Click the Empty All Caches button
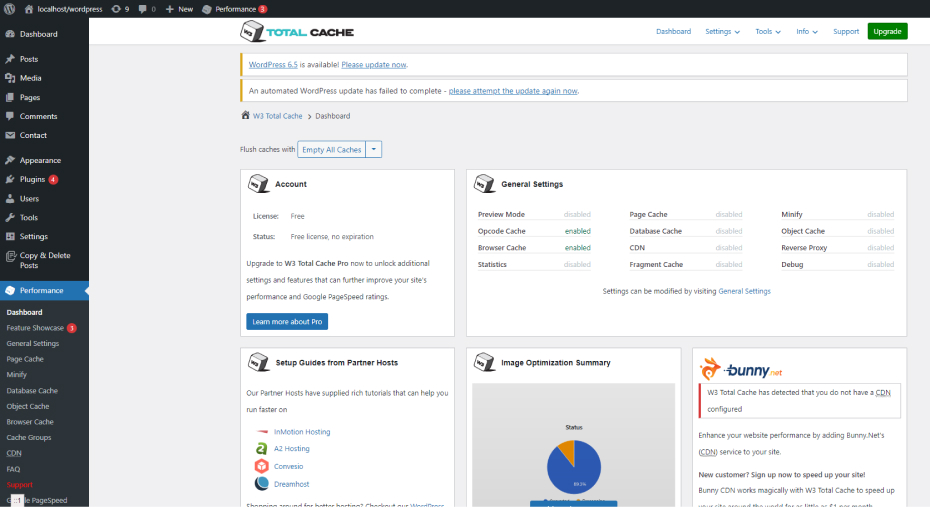This screenshot has width=930, height=507. [332, 149]
